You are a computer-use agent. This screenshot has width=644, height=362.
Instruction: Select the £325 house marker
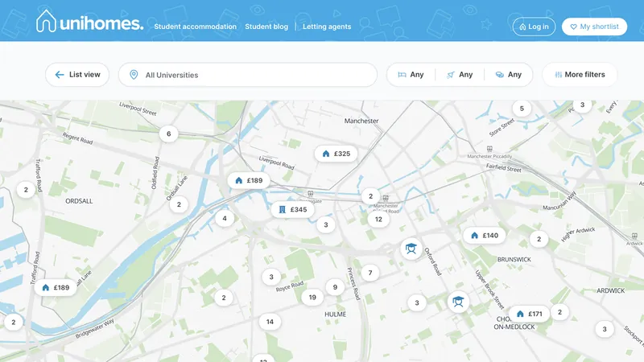coord(336,154)
